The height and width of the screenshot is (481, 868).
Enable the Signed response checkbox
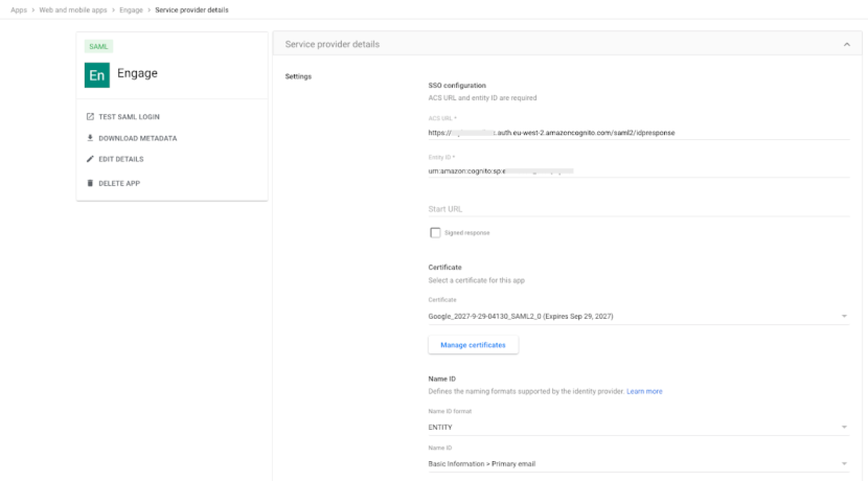[x=435, y=233]
